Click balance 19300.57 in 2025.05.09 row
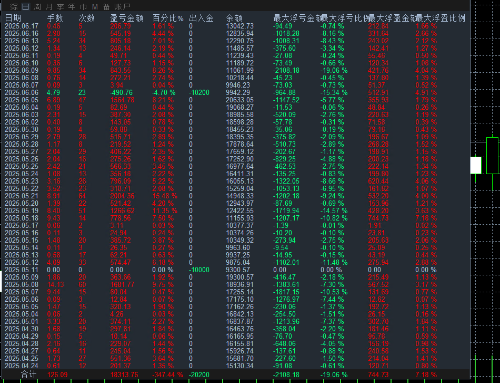Image resolution: width=500 pixels, height=383 pixels. [x=240, y=277]
